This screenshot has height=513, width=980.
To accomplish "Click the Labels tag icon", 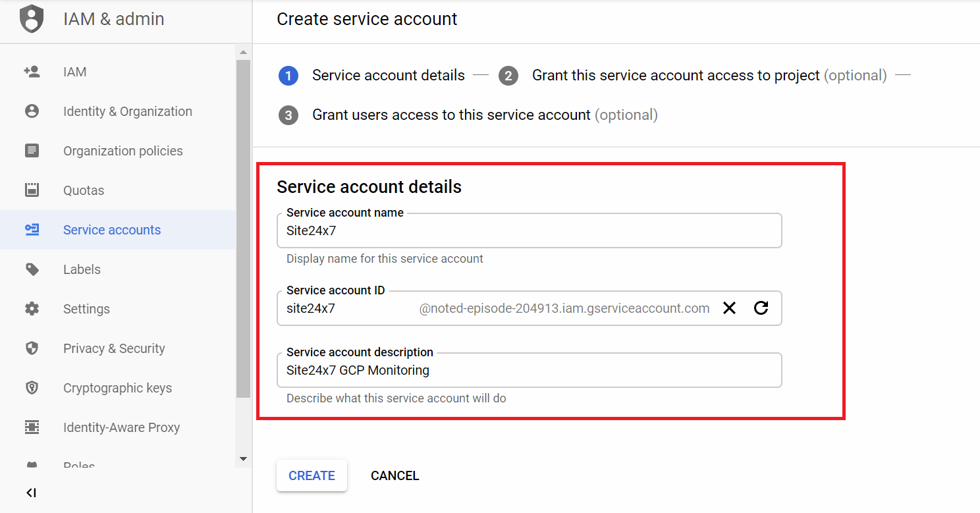I will pos(32,269).
